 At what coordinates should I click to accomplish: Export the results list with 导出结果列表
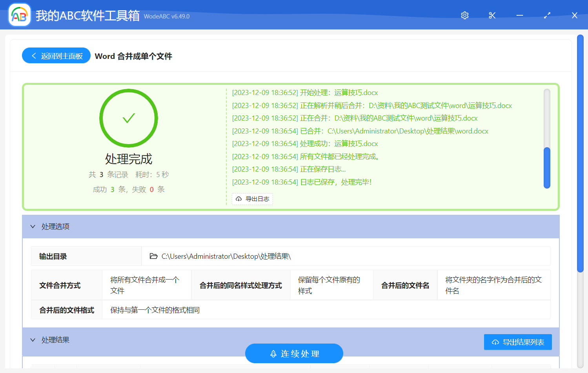(x=518, y=342)
